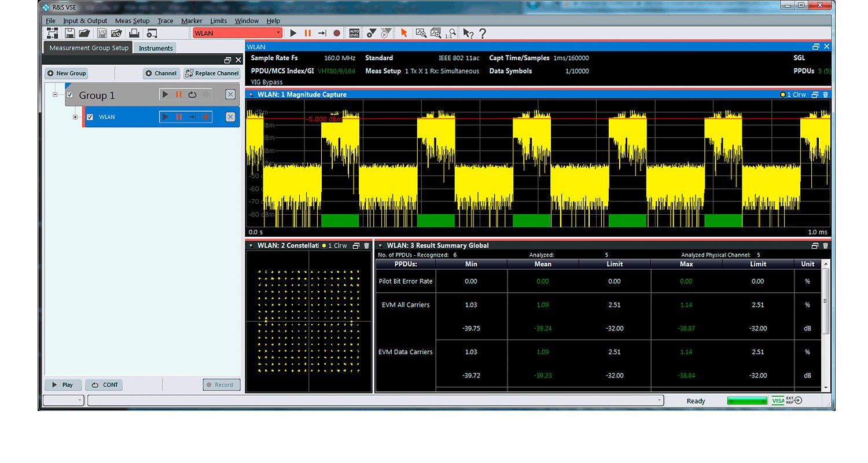Switch to the Instruments tab
The height and width of the screenshot is (463, 868).
point(156,48)
